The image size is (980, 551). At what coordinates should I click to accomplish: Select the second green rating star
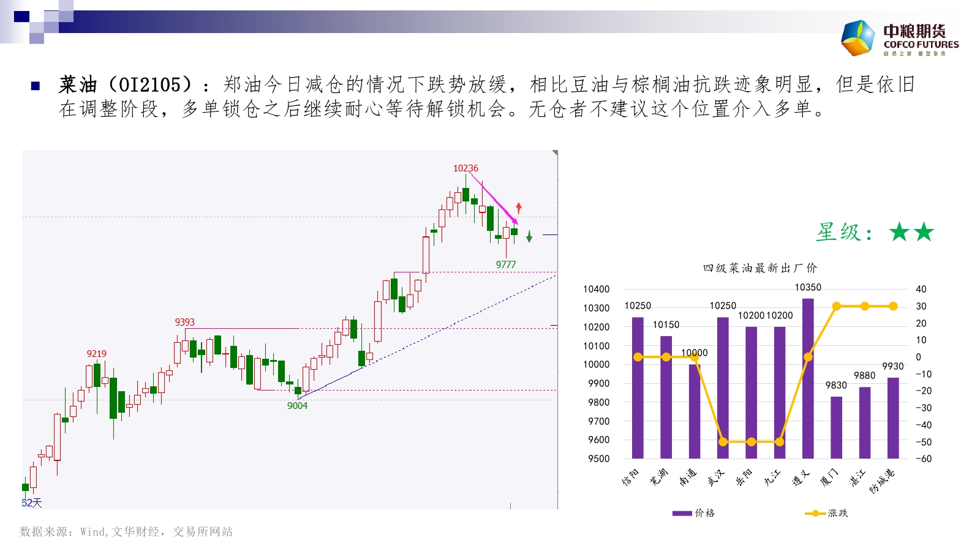[924, 232]
